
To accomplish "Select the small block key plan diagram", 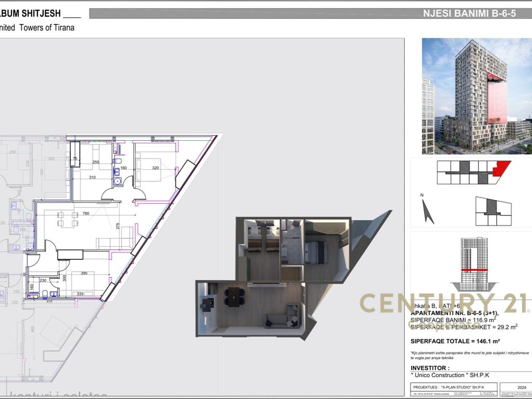I will coord(493,211).
